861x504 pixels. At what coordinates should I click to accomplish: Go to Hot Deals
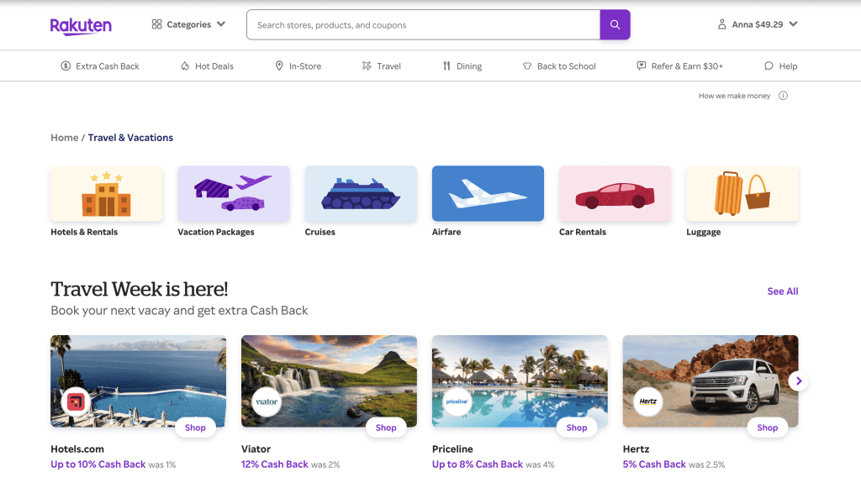coord(207,66)
